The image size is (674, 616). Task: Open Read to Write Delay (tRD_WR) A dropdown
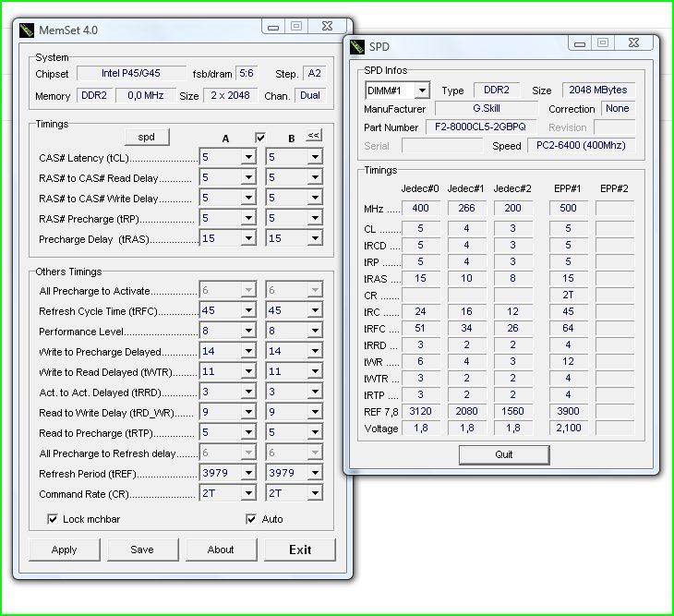(248, 412)
